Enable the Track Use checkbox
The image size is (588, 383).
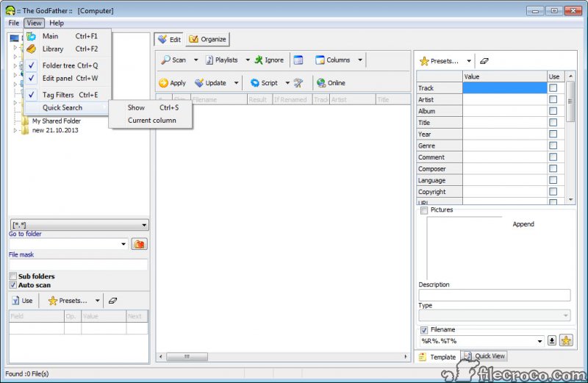[x=553, y=87]
